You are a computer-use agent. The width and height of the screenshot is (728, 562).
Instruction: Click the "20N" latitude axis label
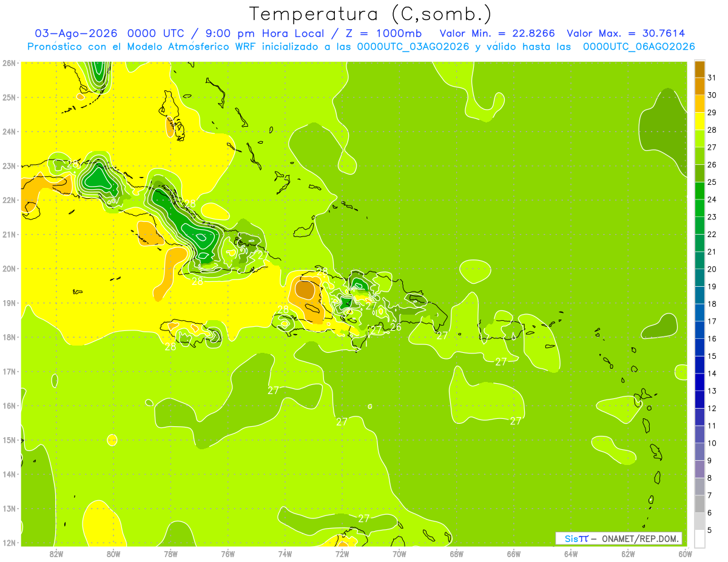pyautogui.click(x=8, y=269)
